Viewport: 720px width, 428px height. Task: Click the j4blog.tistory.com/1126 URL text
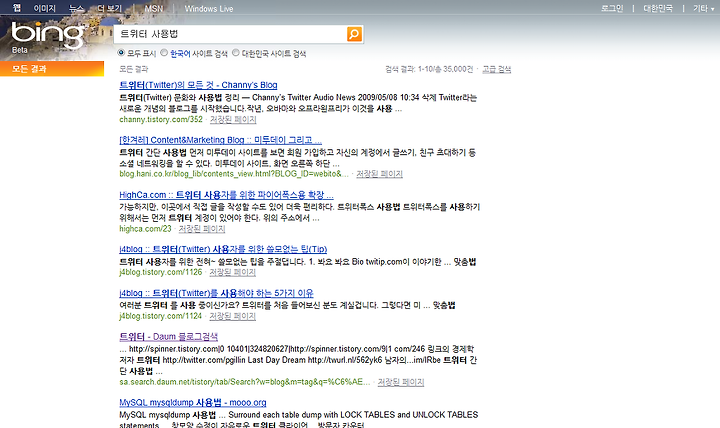click(161, 272)
